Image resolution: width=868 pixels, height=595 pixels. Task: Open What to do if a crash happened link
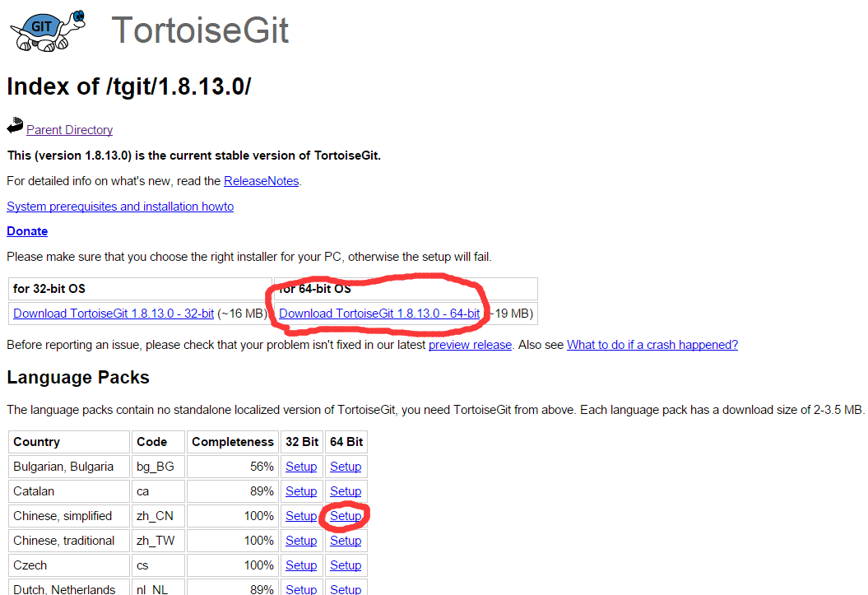(x=652, y=345)
